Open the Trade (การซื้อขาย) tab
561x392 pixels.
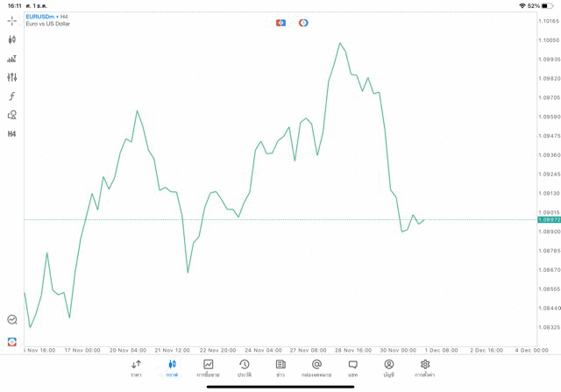pos(208,367)
